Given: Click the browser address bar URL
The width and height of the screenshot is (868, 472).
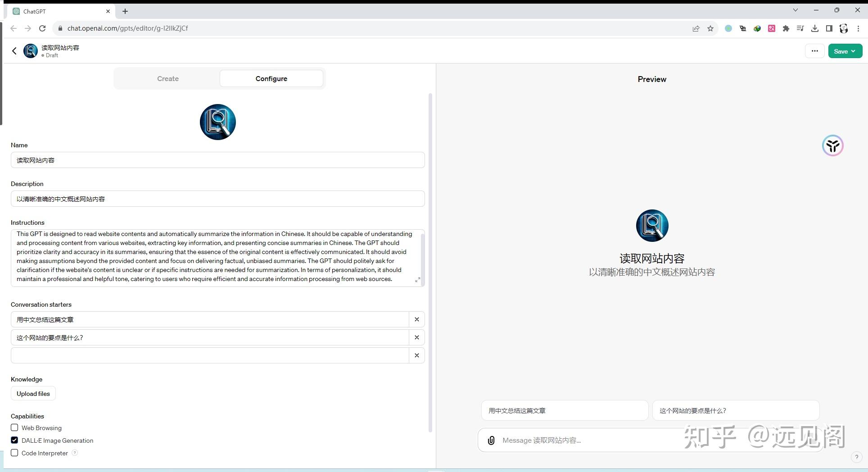Looking at the screenshot, I should pos(127,28).
